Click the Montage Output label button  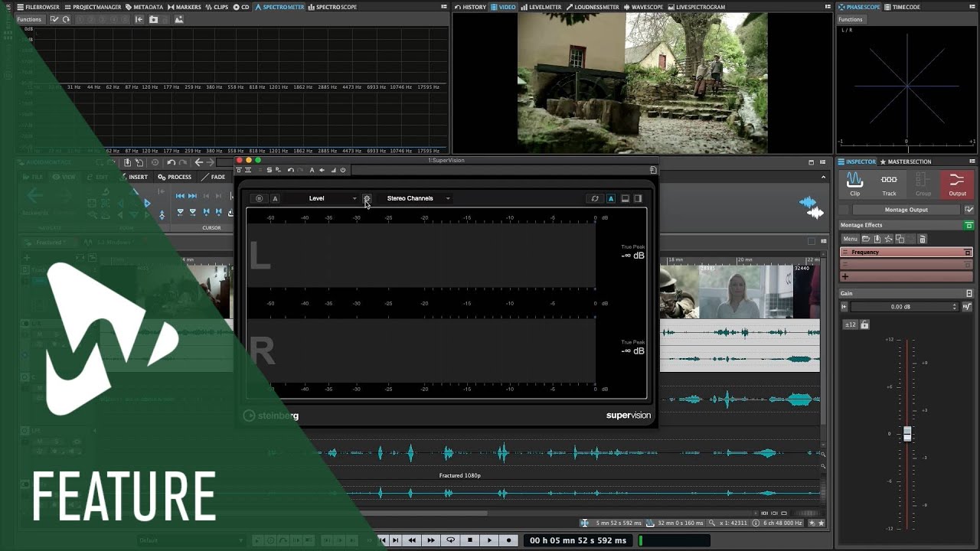point(906,210)
